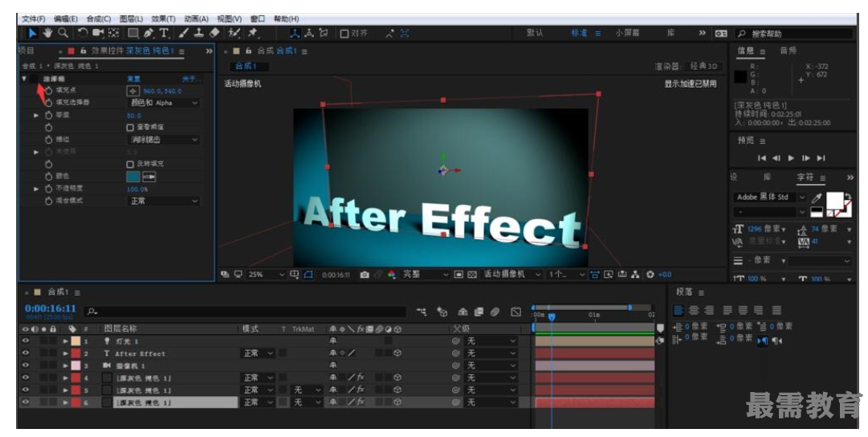
Task: Select the Pan Behind anchor point tool
Action: 114,33
